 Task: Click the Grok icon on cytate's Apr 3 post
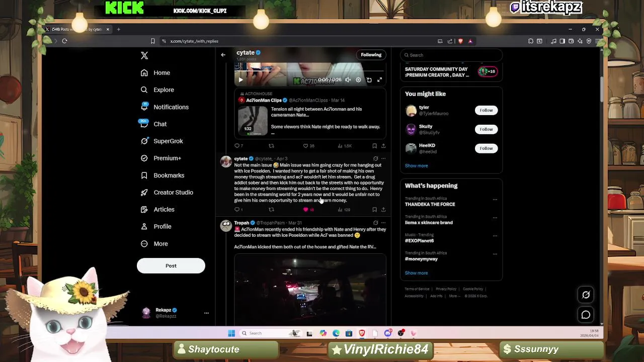point(375,158)
